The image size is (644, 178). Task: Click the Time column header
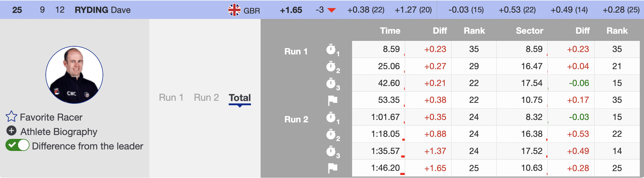[x=390, y=31]
